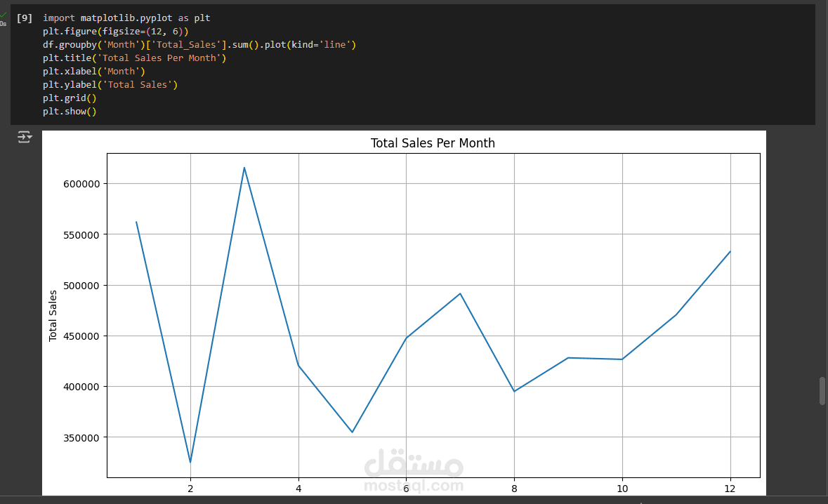Click the cell output toggle icon
Screen dimensions: 828x504
pyautogui.click(x=25, y=137)
